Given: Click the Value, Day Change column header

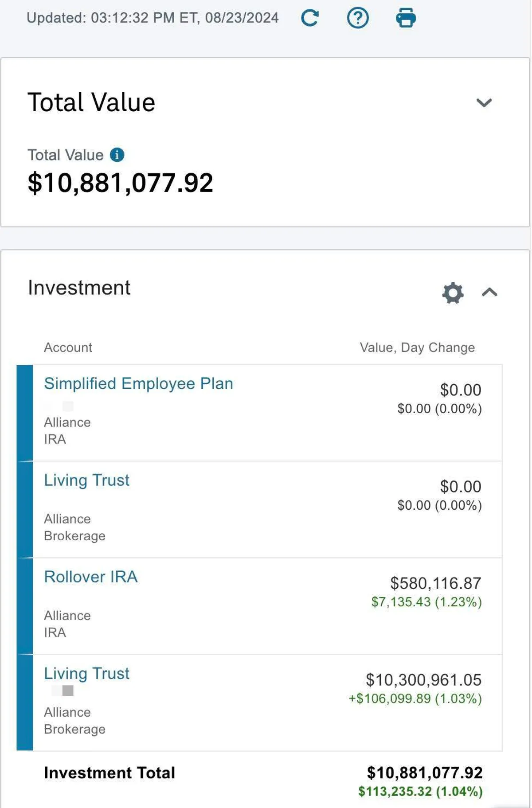Looking at the screenshot, I should 417,347.
